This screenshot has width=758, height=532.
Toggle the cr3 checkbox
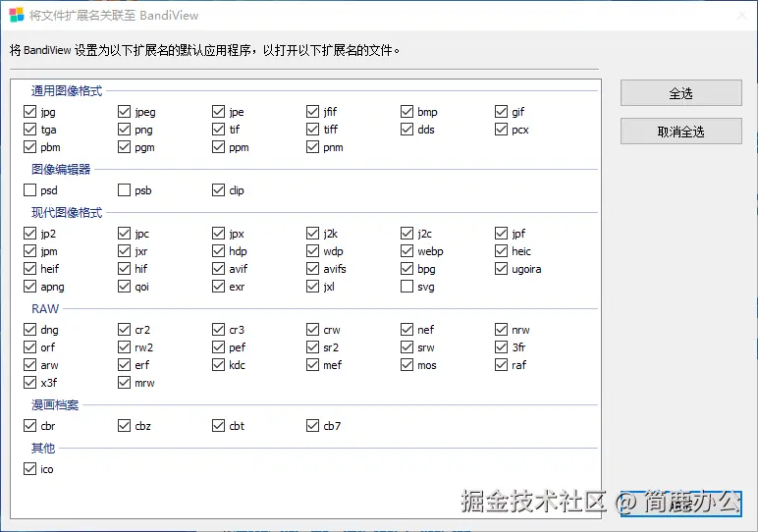click(219, 330)
